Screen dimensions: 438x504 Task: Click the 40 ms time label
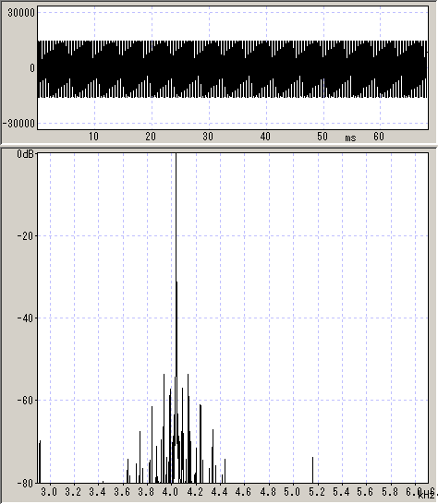[265, 137]
